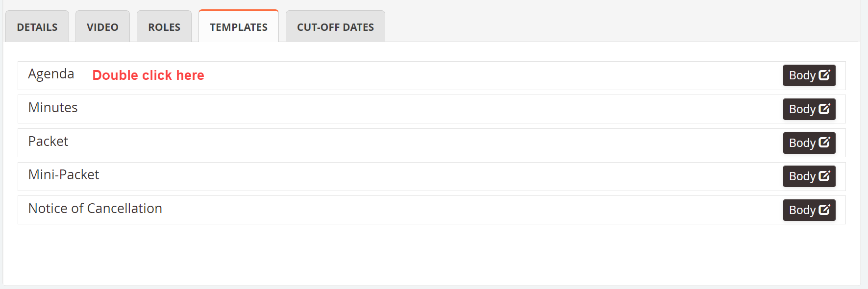Click the edit icon in the Agenda Body button

pos(824,75)
